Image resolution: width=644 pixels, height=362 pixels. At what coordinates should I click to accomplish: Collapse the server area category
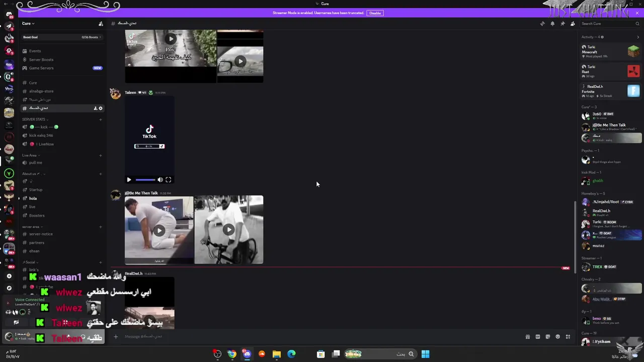(x=32, y=227)
